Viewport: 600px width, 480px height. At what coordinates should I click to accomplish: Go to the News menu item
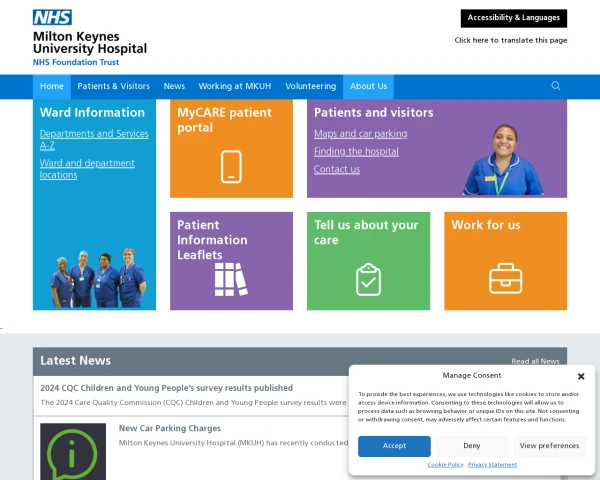pyautogui.click(x=174, y=87)
